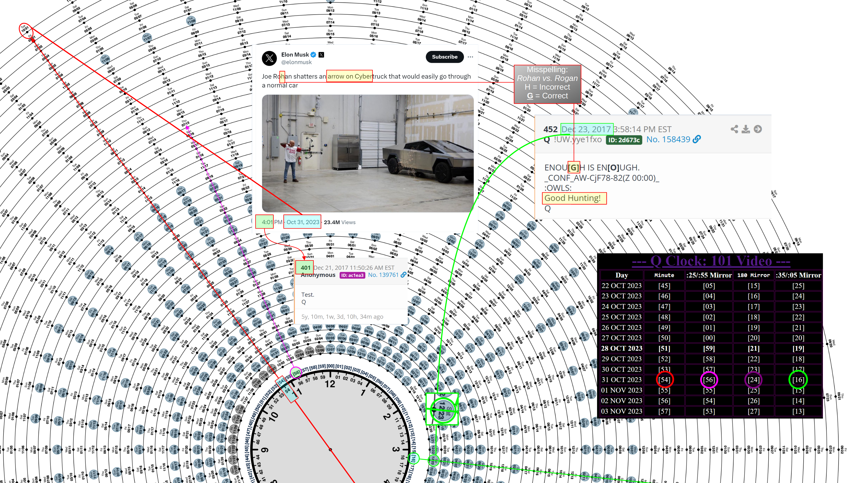This screenshot has height=483, width=868.
Task: Click the [54] cell in the 31 OCT 2023 row
Action: pyautogui.click(x=664, y=380)
